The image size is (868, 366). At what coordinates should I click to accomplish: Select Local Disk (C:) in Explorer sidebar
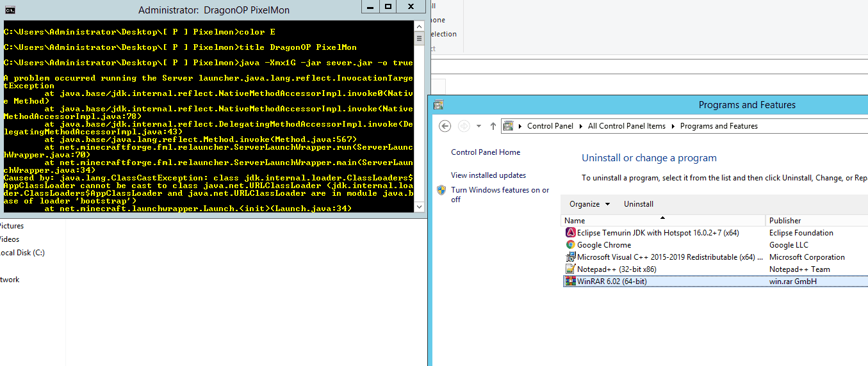(x=22, y=253)
